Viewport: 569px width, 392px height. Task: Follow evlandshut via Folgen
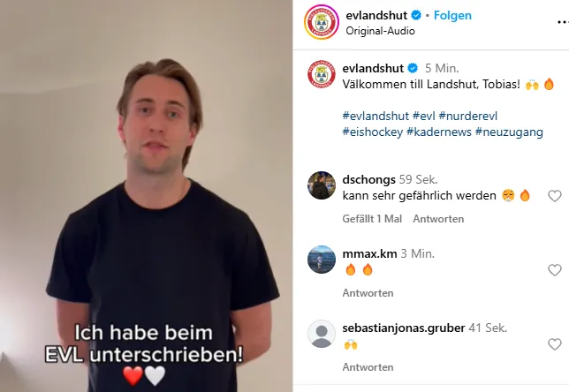(x=452, y=15)
